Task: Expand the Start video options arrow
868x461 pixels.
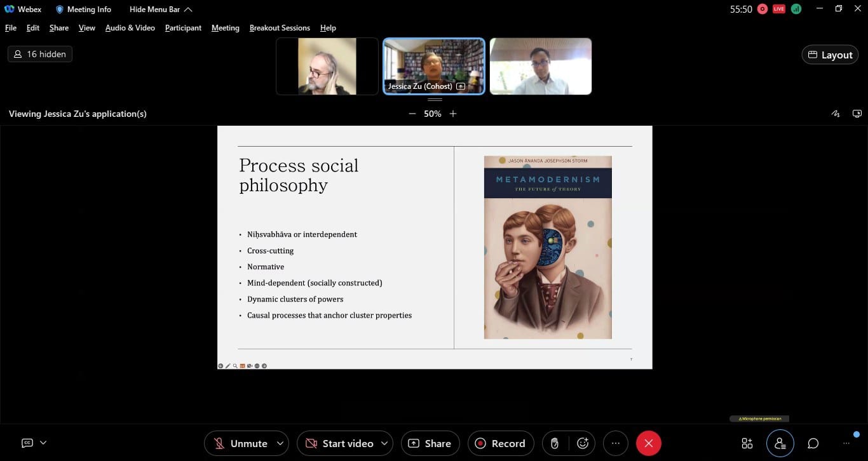Action: click(x=384, y=443)
